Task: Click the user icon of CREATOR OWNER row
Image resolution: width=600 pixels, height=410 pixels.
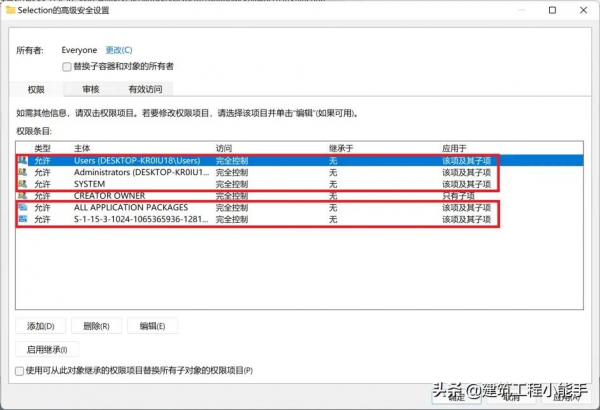Action: (23, 196)
